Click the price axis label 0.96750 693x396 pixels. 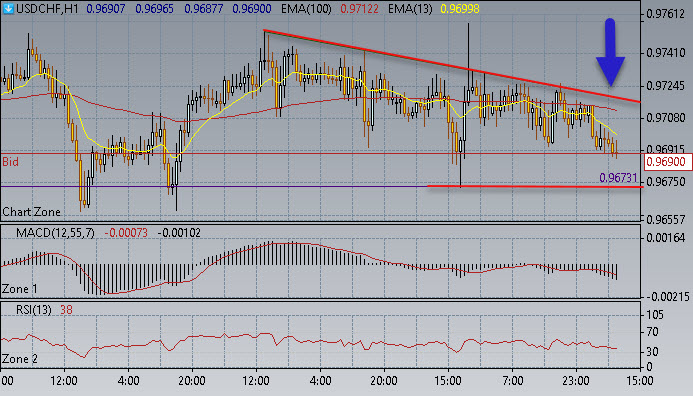click(665, 182)
